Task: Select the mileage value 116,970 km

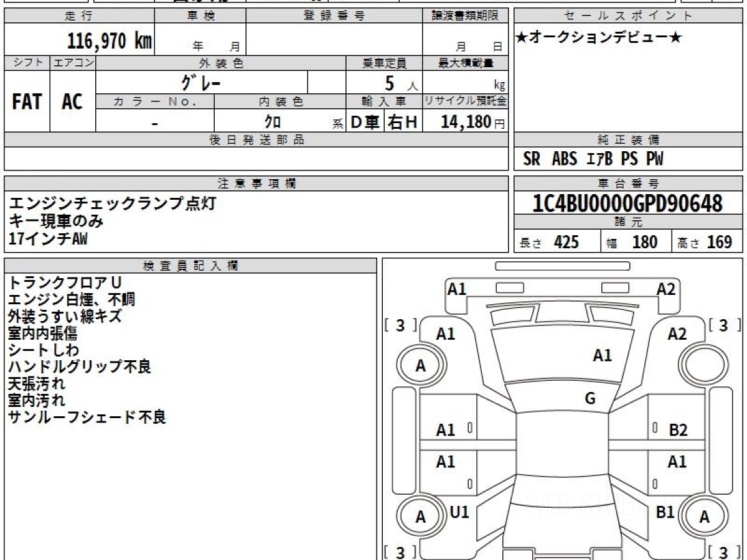Action: (x=110, y=40)
